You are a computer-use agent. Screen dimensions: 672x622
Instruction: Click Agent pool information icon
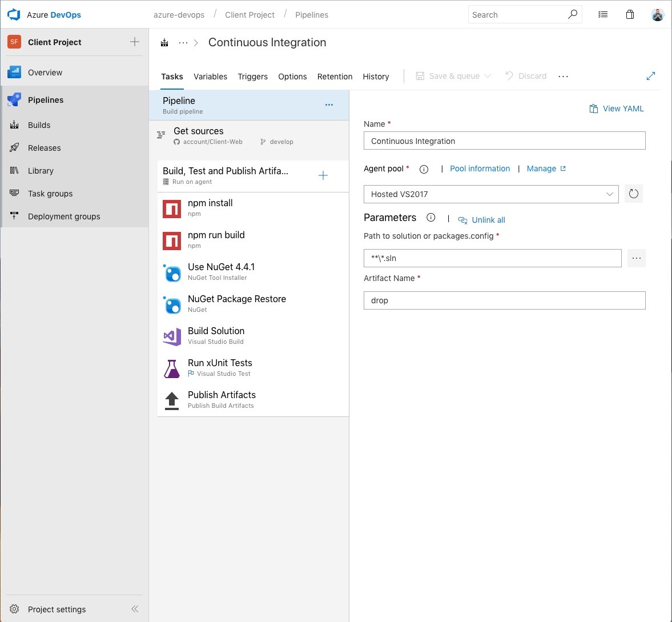pyautogui.click(x=424, y=169)
